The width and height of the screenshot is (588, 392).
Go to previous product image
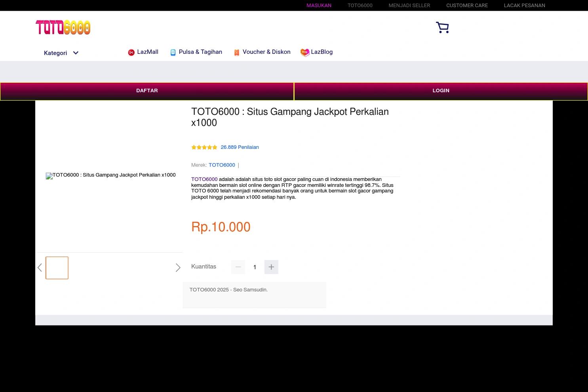40,268
